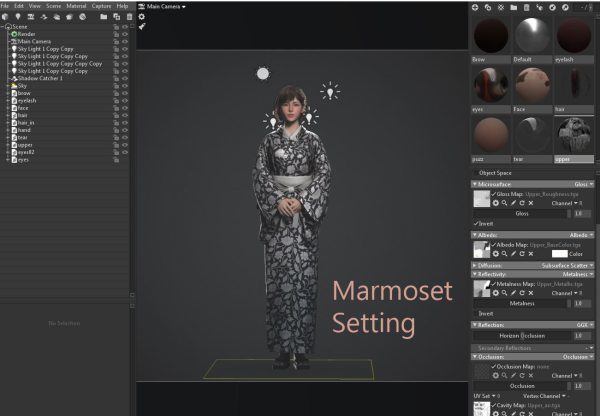Delete material using the trash icon
Viewport: 600px width, 416px height.
[527, 7]
